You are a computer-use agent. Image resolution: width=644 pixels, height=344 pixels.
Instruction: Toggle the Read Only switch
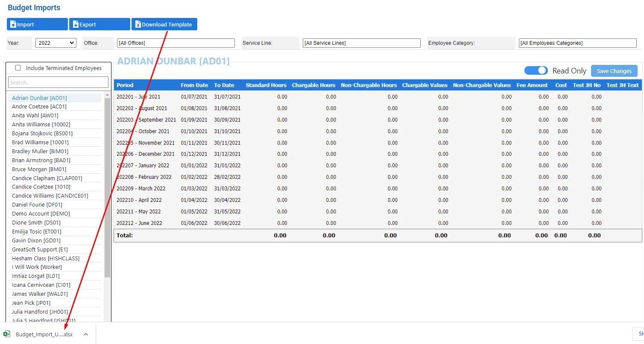536,71
